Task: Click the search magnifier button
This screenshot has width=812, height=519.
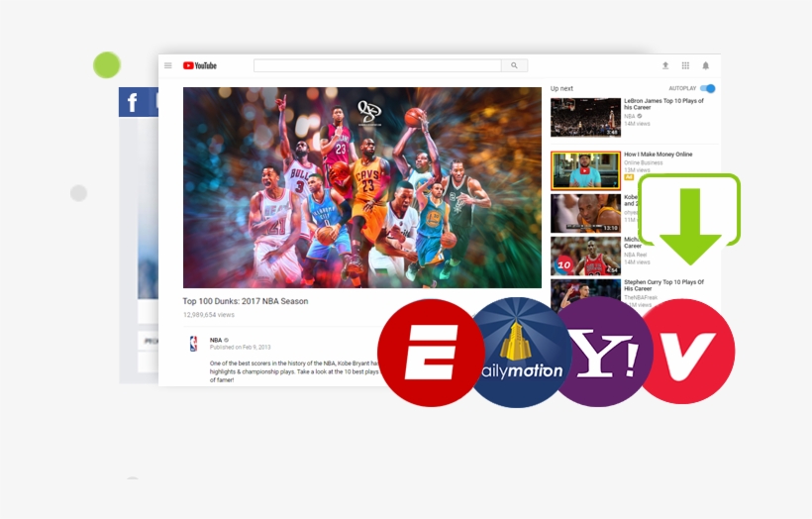Action: (x=514, y=65)
